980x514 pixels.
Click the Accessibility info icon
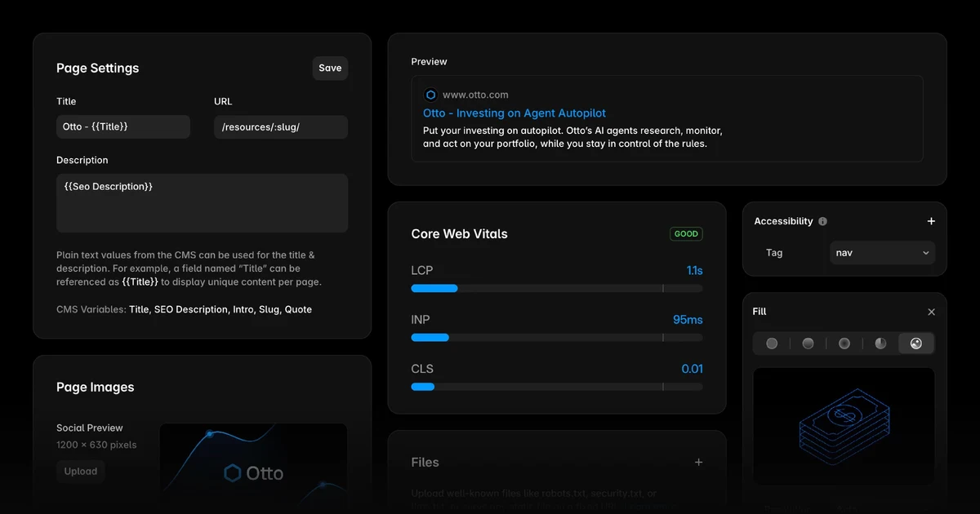pyautogui.click(x=822, y=221)
